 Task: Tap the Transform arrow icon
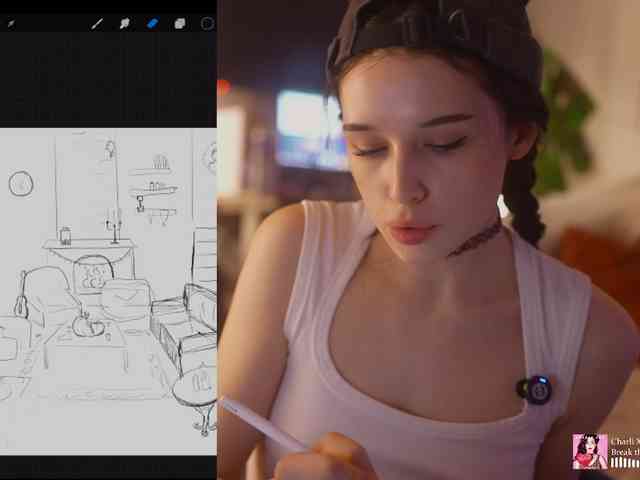point(11,24)
